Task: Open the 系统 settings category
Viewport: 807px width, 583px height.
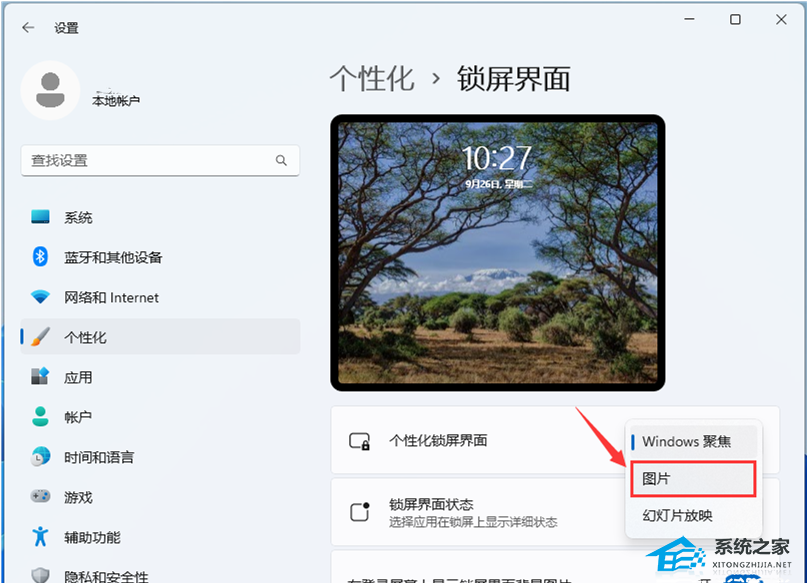Action: click(x=160, y=217)
